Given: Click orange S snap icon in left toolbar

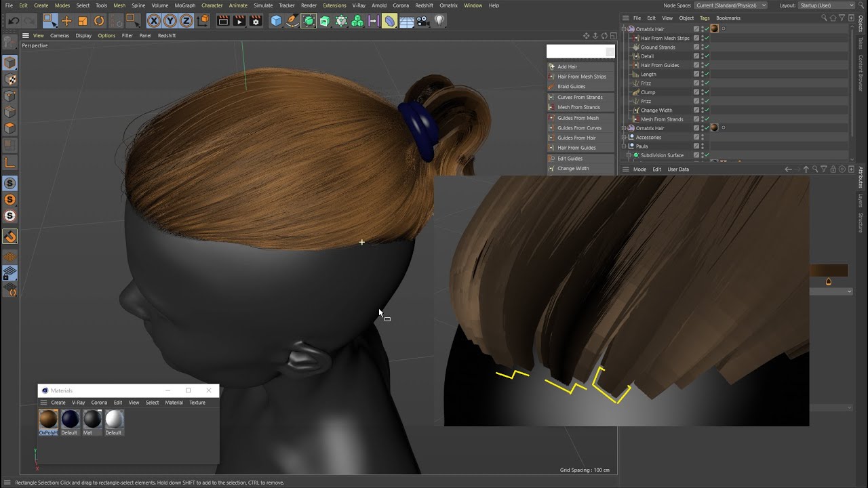Looking at the screenshot, I should pyautogui.click(x=10, y=200).
